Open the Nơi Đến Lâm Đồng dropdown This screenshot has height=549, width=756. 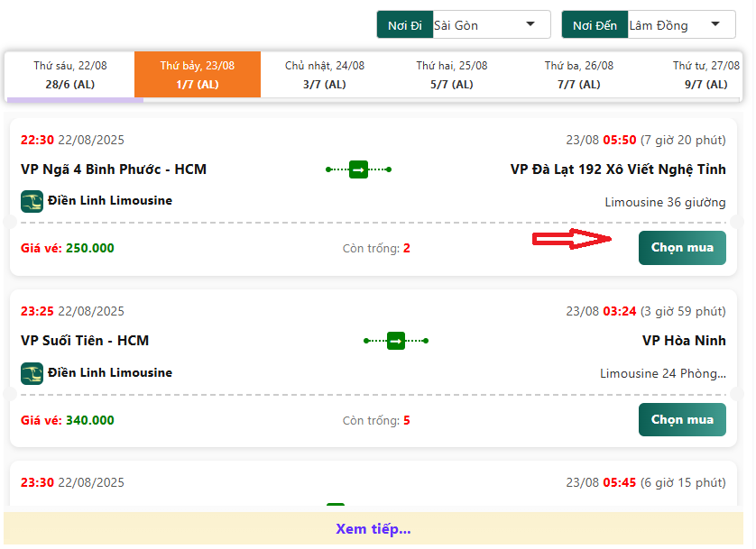tap(681, 24)
